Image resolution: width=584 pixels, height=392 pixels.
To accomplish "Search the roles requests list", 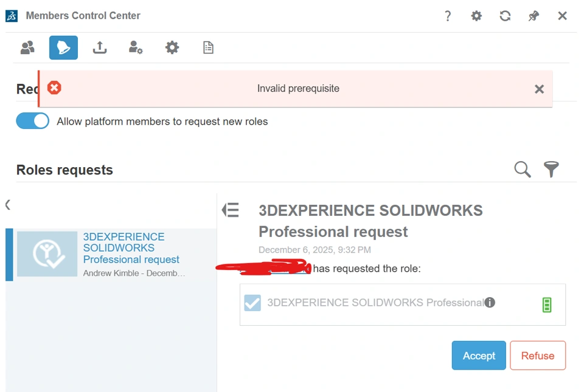I will [523, 170].
